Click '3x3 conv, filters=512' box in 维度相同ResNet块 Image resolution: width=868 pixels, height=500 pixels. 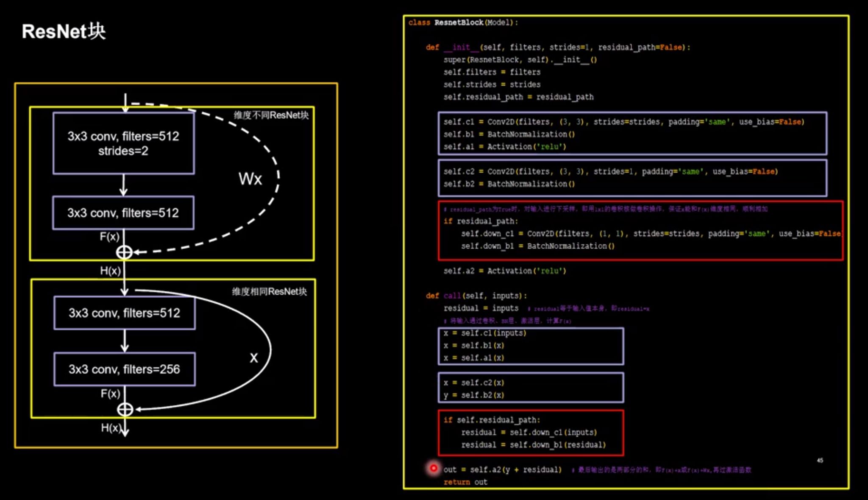coord(125,313)
